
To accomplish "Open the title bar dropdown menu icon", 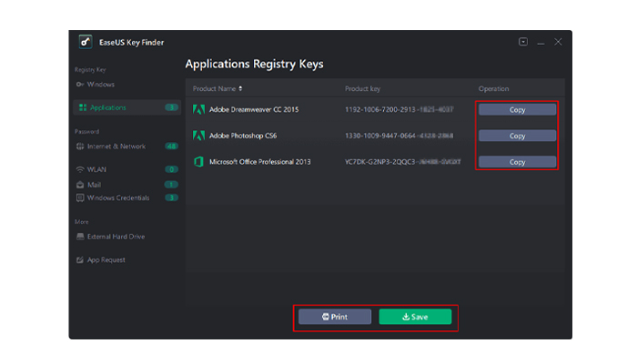I will pos(523,42).
